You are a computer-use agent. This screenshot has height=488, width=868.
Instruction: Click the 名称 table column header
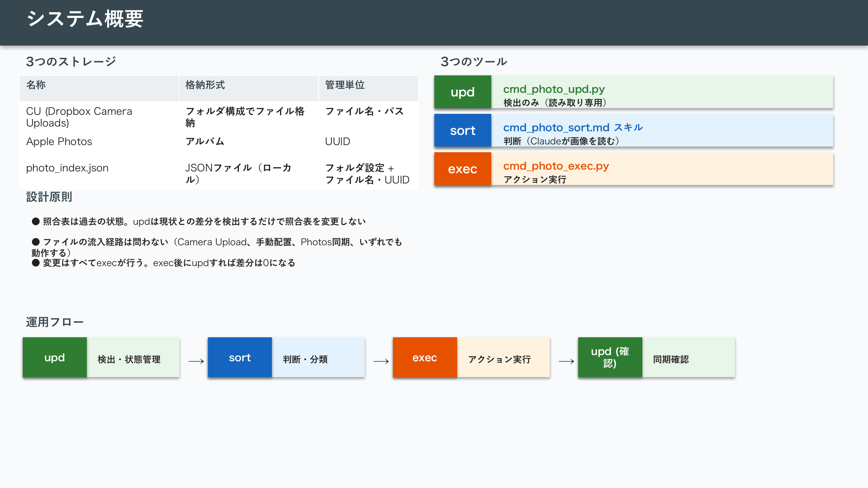pos(36,85)
